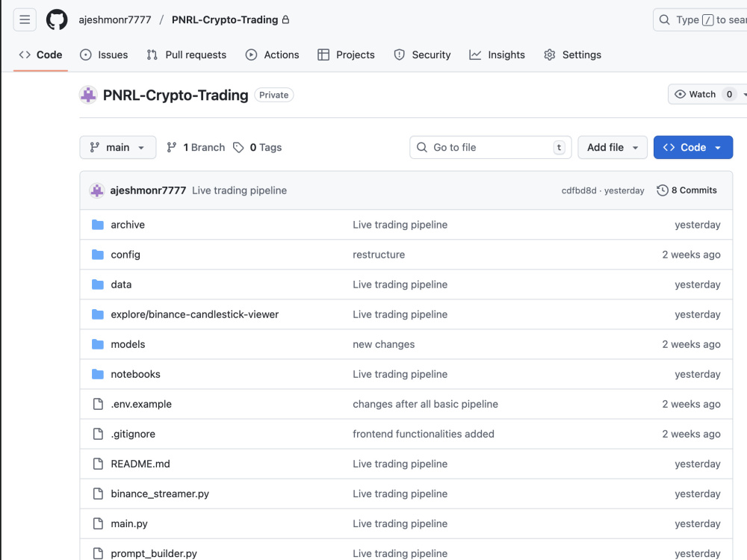Open explore/binance-candlestick-viewer folder
This screenshot has height=560, width=747.
[195, 314]
